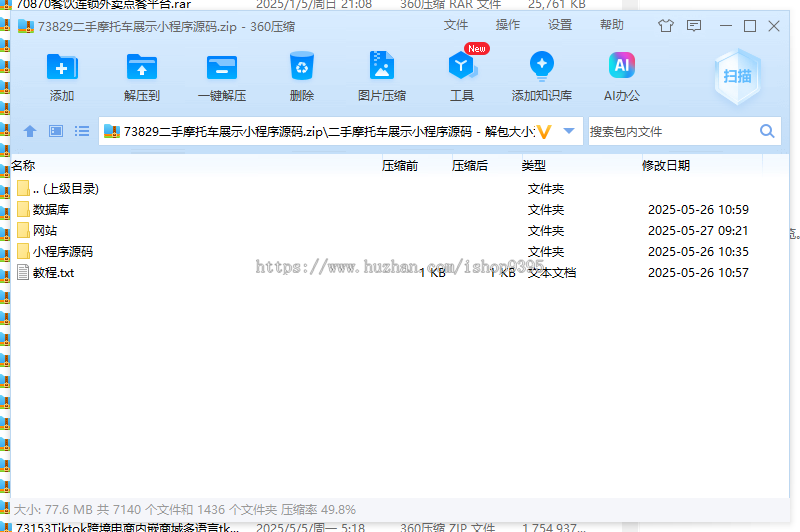Open the 文件 menu
This screenshot has width=800, height=532.
pyautogui.click(x=456, y=25)
